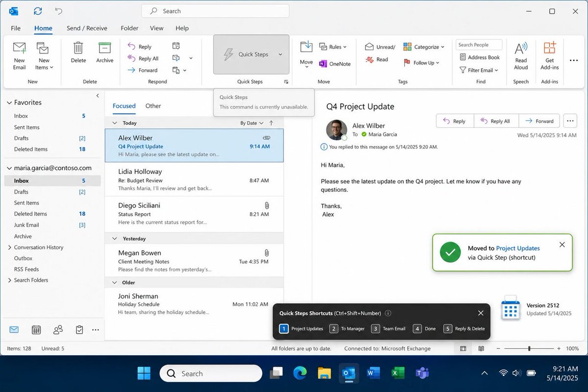
Task: Toggle Unread/Read status button
Action: [x=380, y=53]
